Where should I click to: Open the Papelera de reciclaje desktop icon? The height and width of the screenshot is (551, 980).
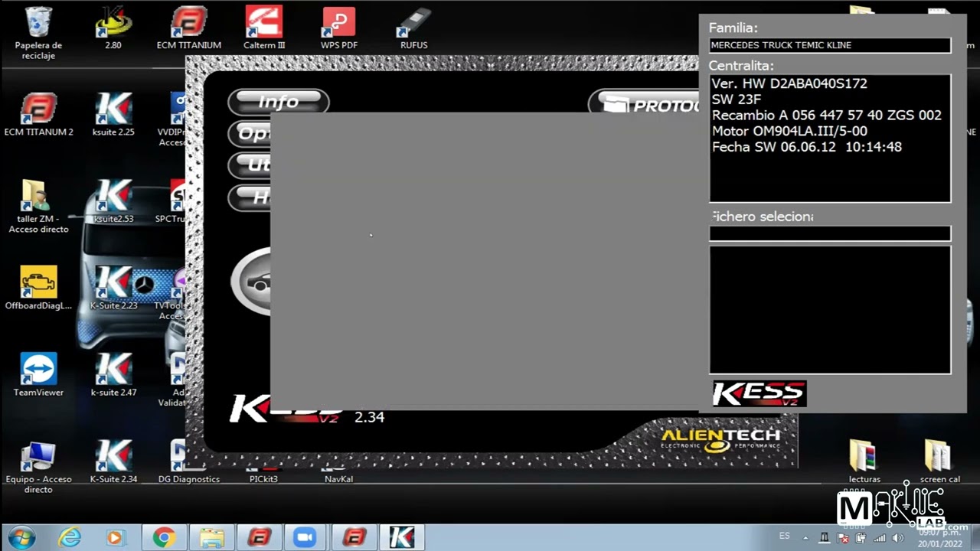38,32
